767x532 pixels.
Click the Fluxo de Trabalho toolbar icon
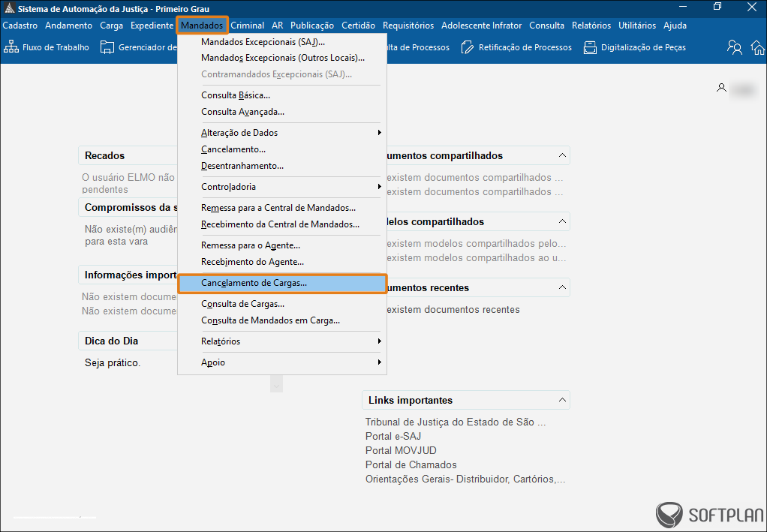pos(11,47)
